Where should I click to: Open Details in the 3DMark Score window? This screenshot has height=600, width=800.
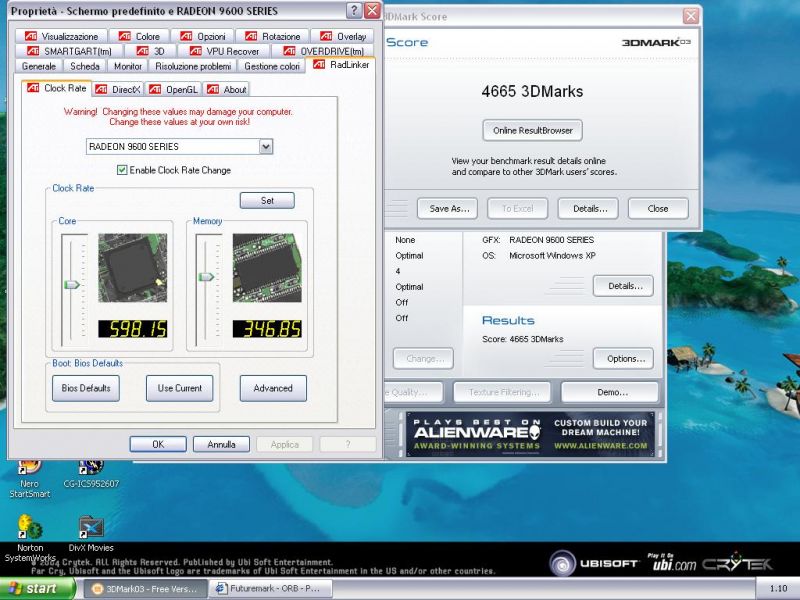point(588,209)
